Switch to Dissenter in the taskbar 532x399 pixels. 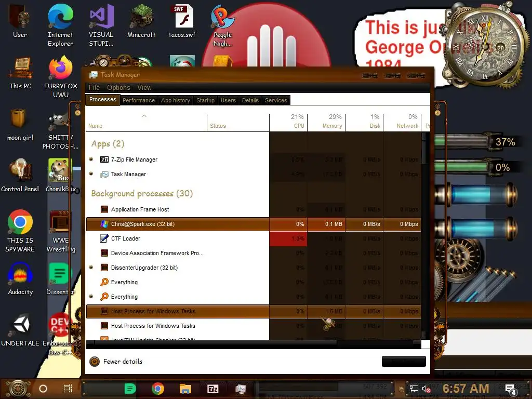click(x=130, y=389)
